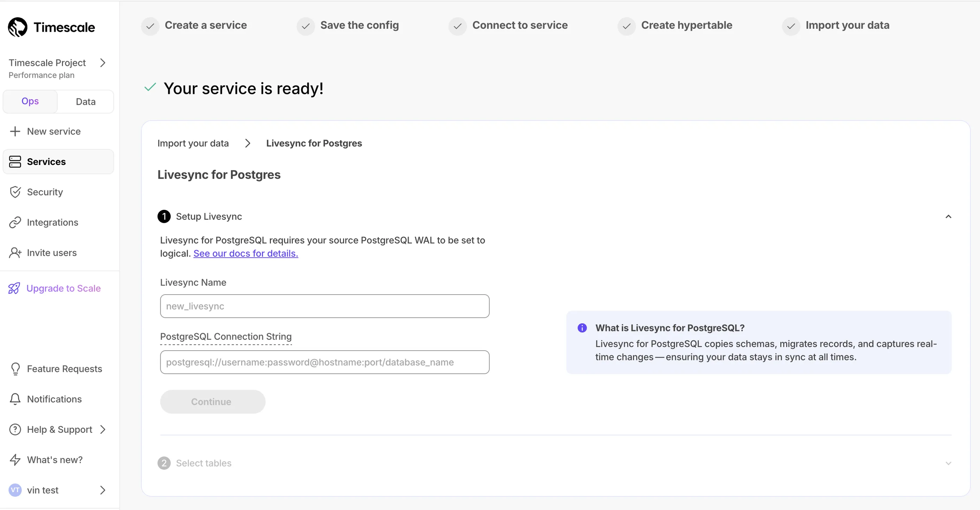
Task: Click the Livesync for Postgres breadcrumb text
Action: pos(314,144)
